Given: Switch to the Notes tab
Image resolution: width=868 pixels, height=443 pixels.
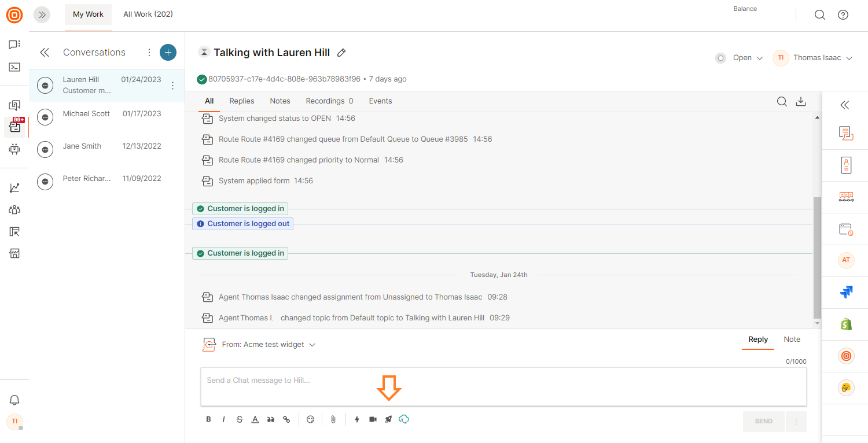Looking at the screenshot, I should pyautogui.click(x=280, y=101).
